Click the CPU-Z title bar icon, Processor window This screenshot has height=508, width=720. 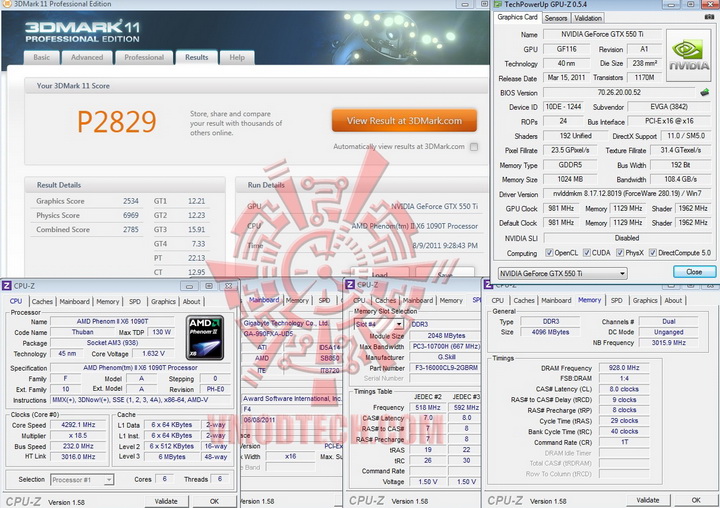click(6, 286)
